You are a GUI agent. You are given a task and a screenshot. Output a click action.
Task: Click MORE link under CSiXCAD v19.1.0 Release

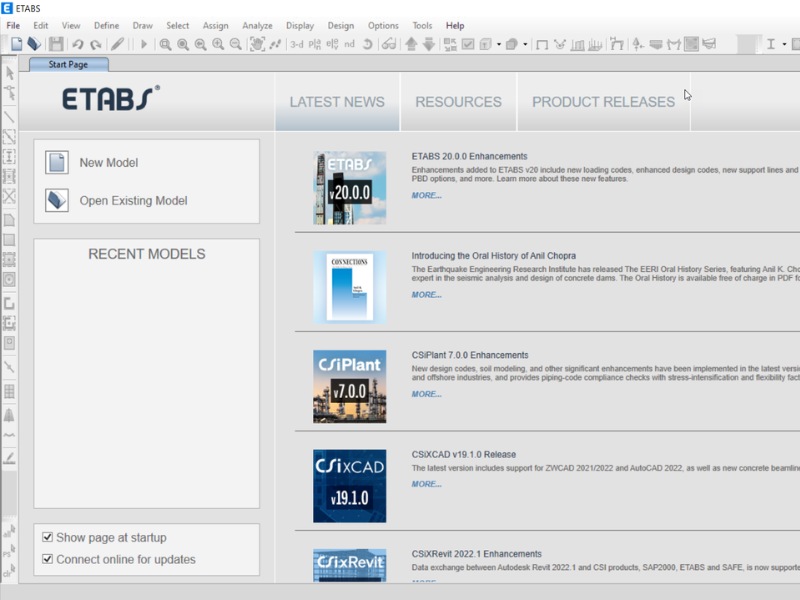point(426,484)
